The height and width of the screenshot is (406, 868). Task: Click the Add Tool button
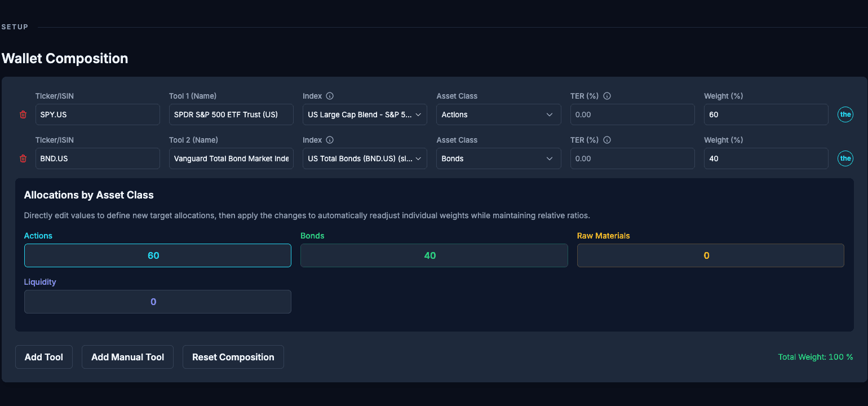(x=44, y=357)
